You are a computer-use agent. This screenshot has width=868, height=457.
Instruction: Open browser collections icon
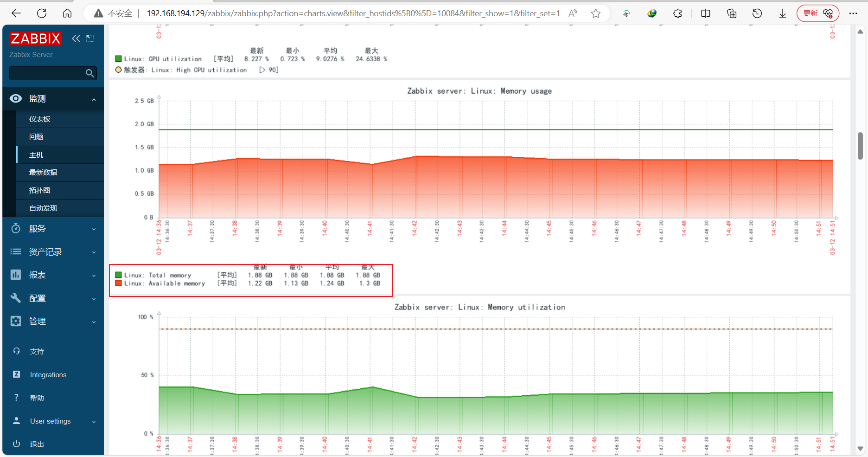732,13
